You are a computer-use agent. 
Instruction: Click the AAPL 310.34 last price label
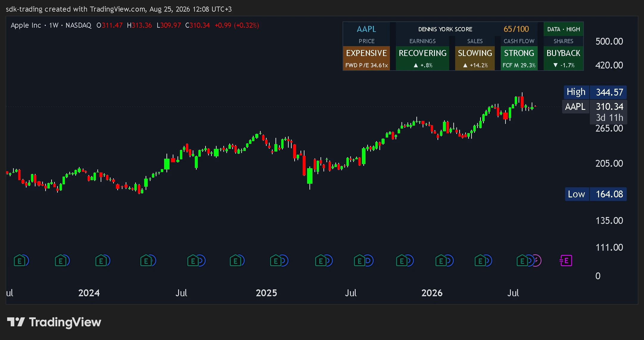tap(594, 106)
